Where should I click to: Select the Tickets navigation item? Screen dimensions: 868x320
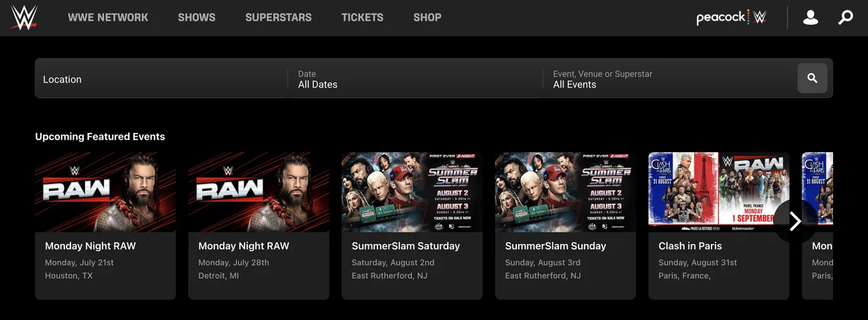[362, 18]
